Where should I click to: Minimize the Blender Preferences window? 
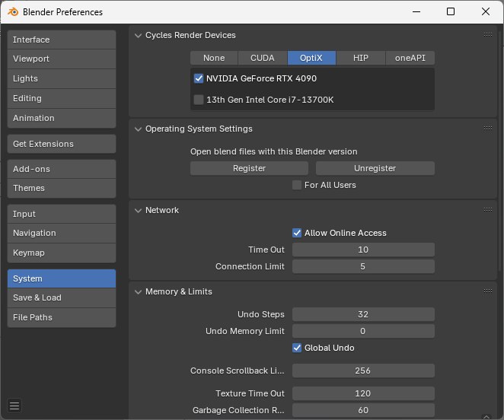coord(416,11)
